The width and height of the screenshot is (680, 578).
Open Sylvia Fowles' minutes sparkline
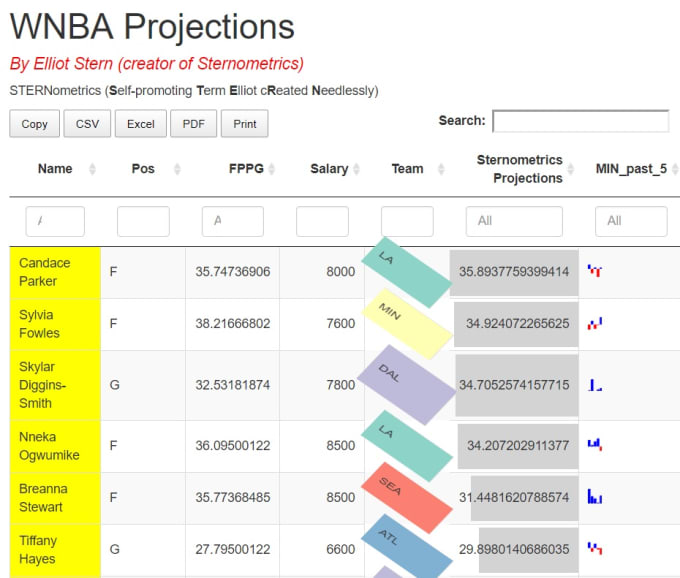click(595, 323)
